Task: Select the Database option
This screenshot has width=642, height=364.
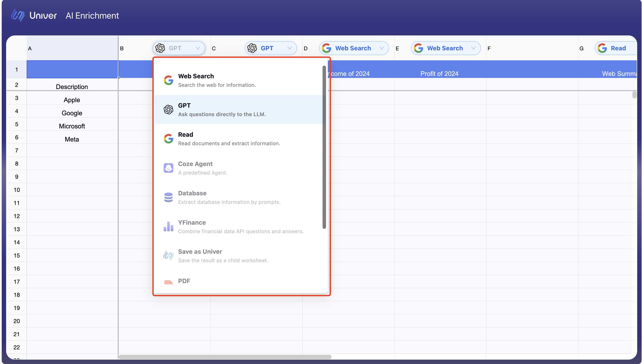Action: click(239, 197)
